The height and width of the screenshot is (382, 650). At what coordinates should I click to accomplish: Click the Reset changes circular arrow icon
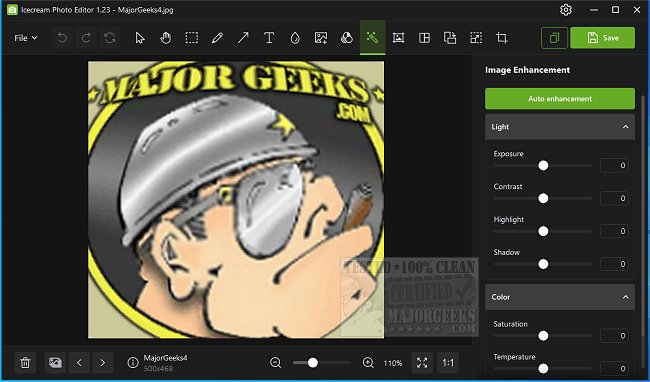tap(110, 38)
